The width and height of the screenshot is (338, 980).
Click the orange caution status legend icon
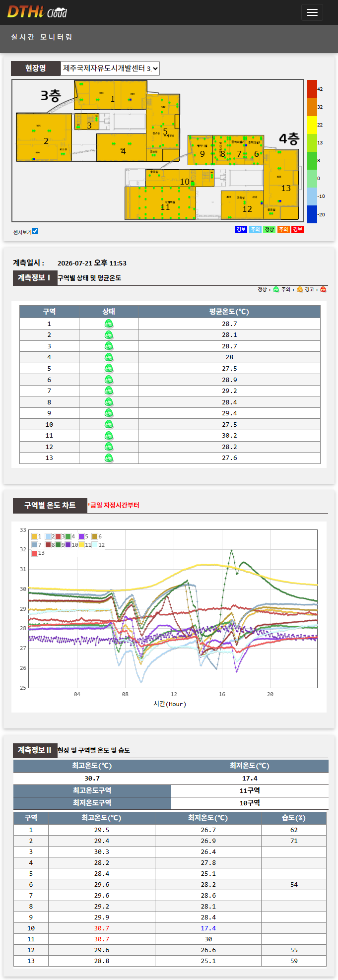pos(300,290)
